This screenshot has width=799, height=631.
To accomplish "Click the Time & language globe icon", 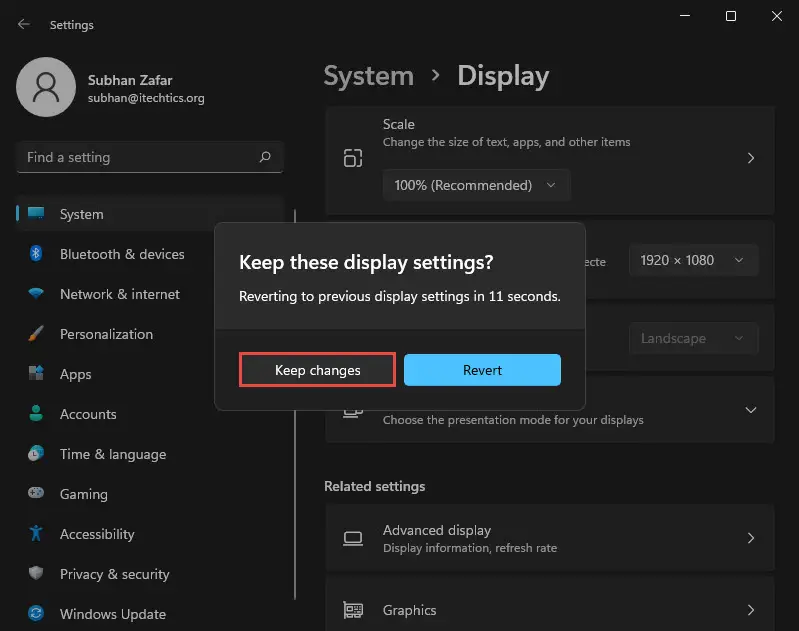I will [x=36, y=453].
